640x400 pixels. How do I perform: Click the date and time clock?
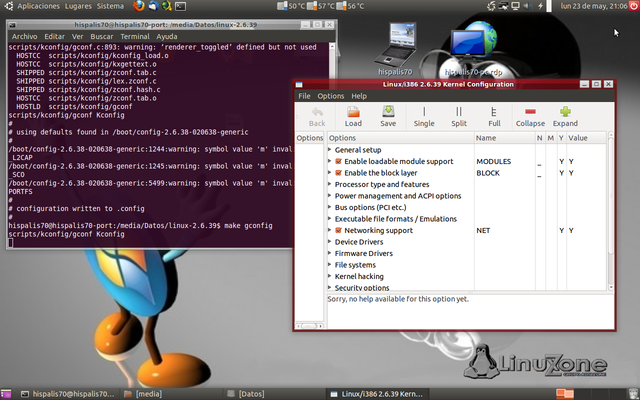tap(593, 6)
